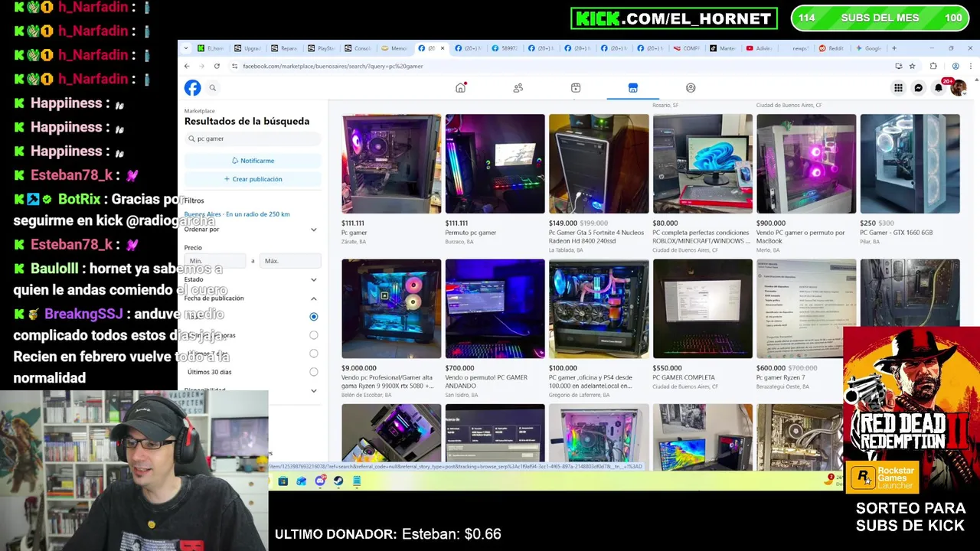Click the pc gamer Marketplace search field
Viewport: 980px width, 551px height.
(253, 139)
